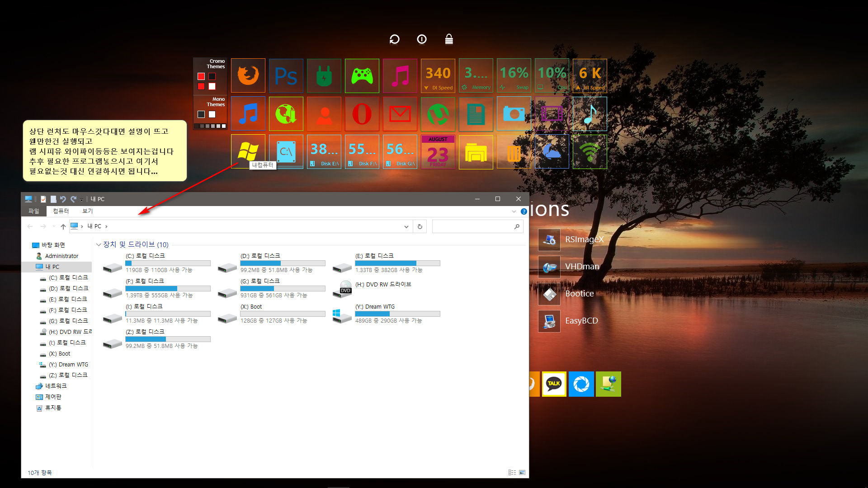Click the Back navigation arrow
Image resolution: width=868 pixels, height=488 pixels.
(30, 226)
